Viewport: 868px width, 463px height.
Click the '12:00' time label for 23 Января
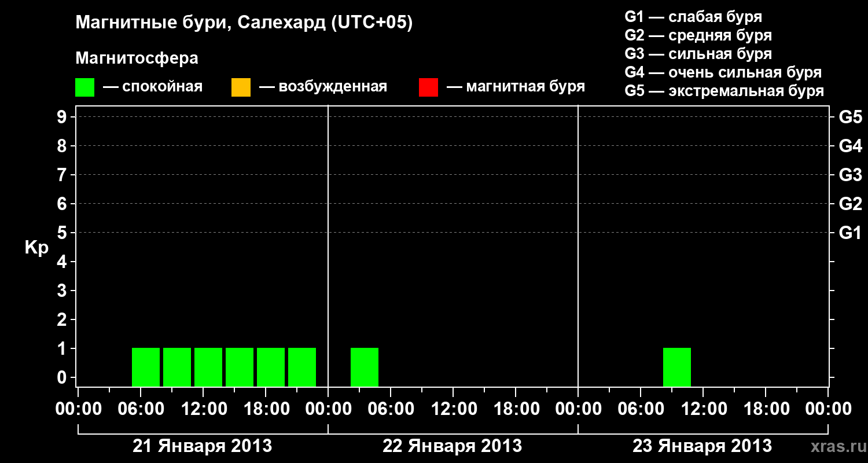coord(703,409)
